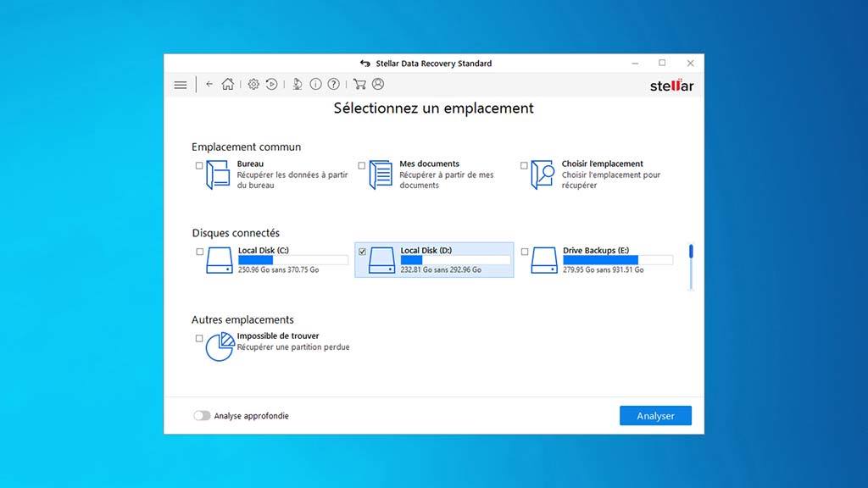Click the Bureau desktop folder icon
This screenshot has height=488, width=868.
pyautogui.click(x=218, y=175)
